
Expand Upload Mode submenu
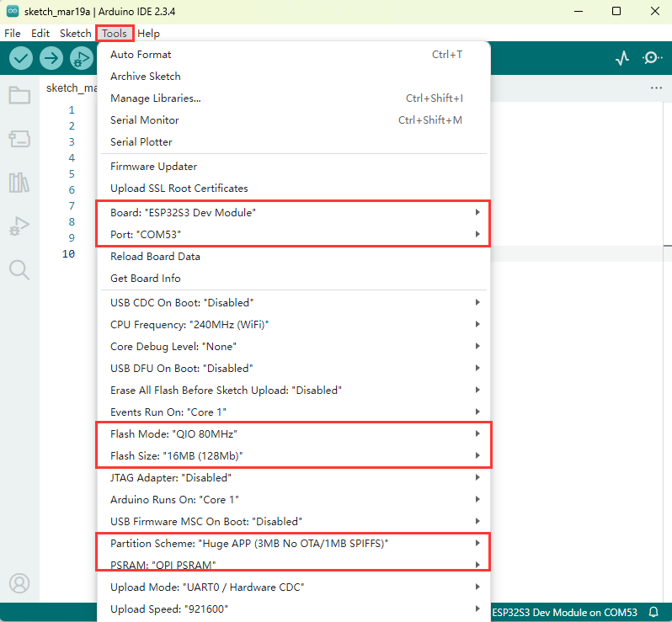(x=294, y=587)
